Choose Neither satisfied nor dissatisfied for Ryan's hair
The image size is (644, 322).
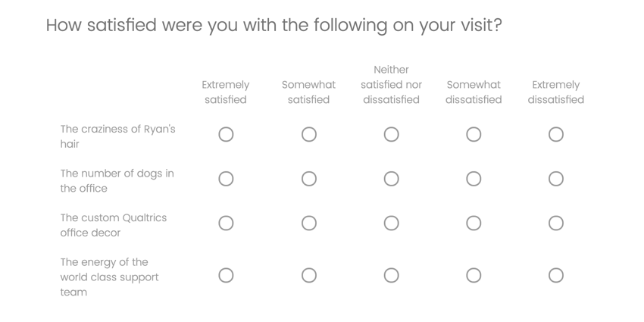point(391,134)
